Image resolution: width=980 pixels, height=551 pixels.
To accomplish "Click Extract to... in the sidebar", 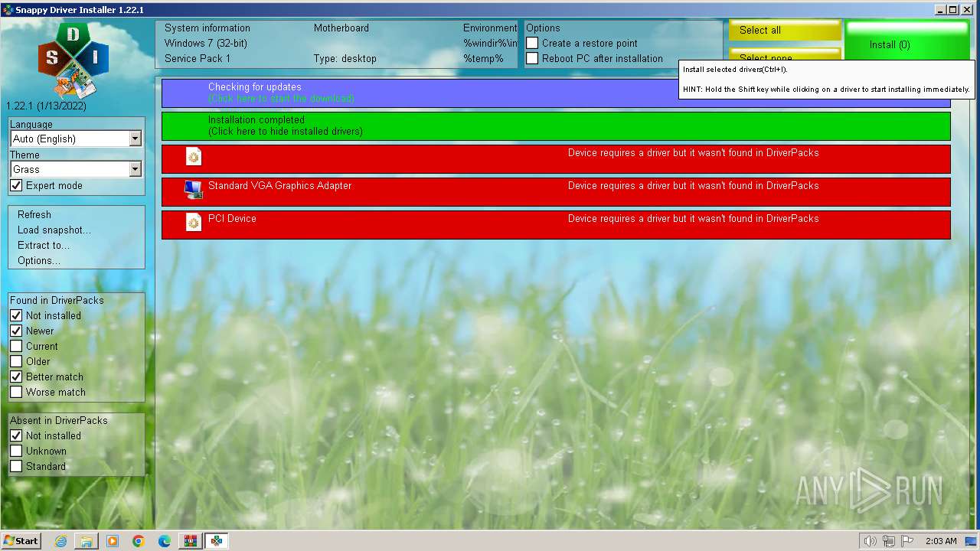I will tap(44, 246).
